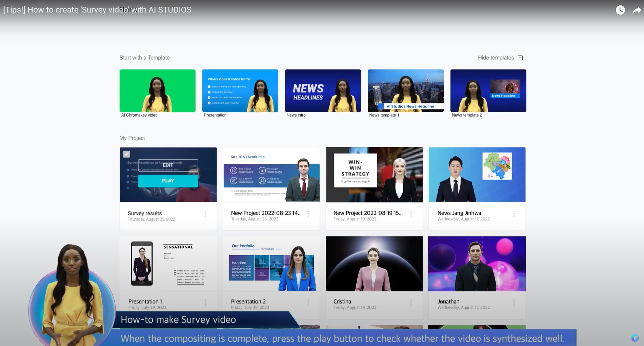Click the 'News intro' template label
This screenshot has width=644, height=346.
coord(296,115)
